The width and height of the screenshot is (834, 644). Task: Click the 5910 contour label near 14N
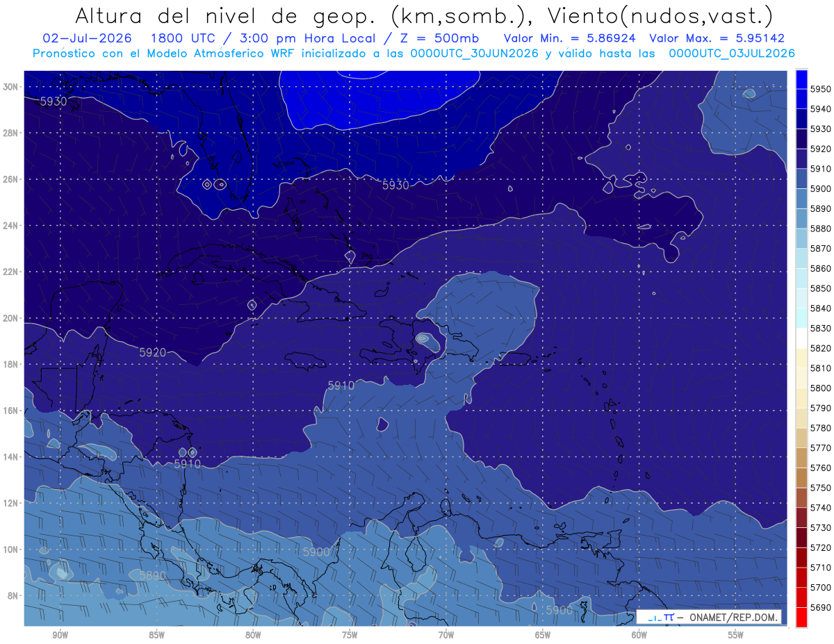click(x=188, y=463)
